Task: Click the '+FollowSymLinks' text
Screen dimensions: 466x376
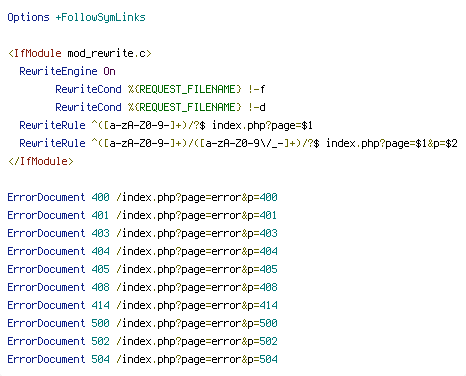Action: (x=101, y=17)
